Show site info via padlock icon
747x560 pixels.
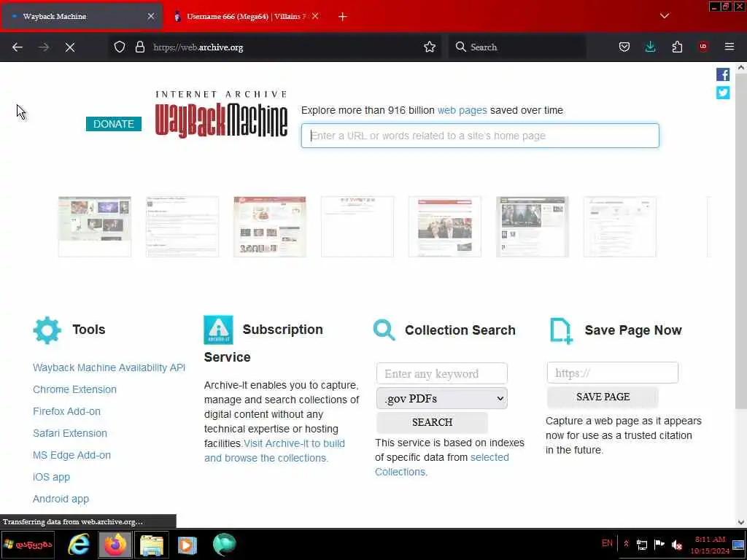pos(139,47)
